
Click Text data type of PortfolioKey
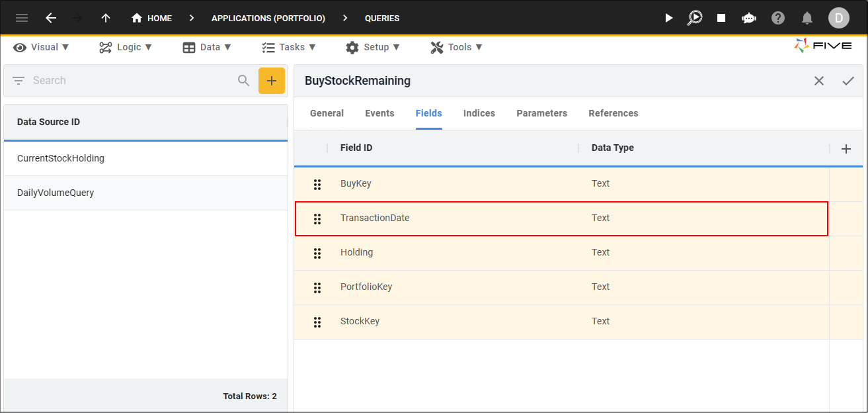[x=600, y=287]
